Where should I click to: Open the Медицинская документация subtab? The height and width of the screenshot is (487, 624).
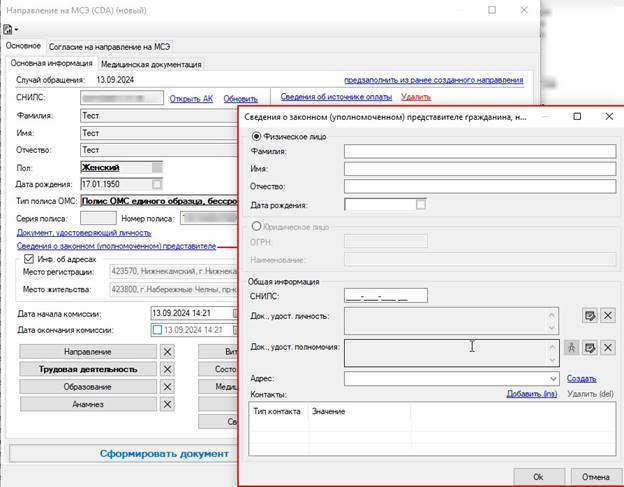(151, 64)
